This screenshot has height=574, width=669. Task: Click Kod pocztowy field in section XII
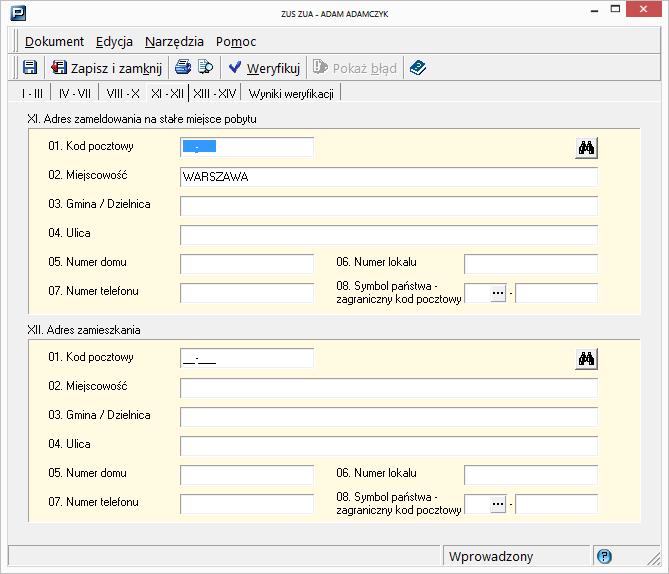coord(247,358)
